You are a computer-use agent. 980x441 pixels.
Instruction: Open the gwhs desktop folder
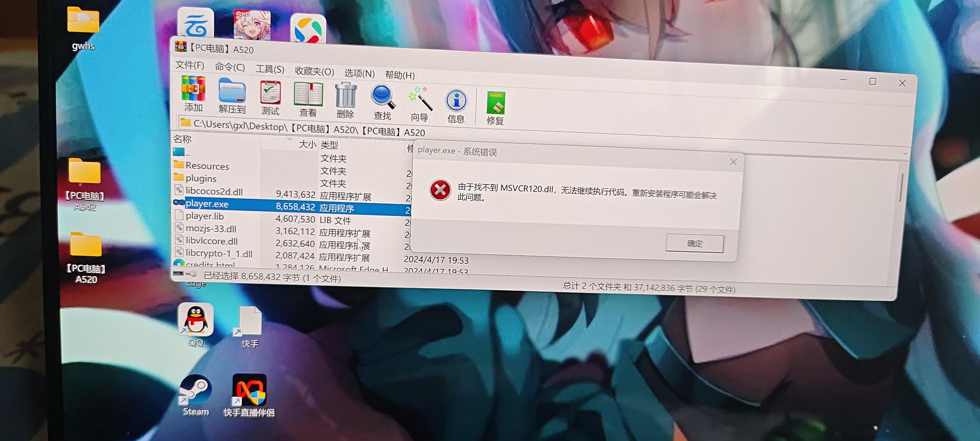[x=83, y=29]
